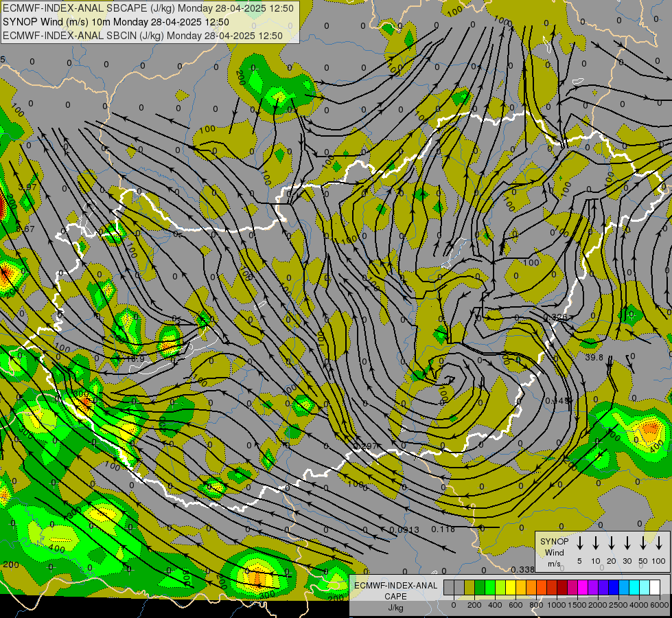Select the bright magenta CAPE legend swatch
This screenshot has width=672, height=618.
tap(583, 588)
